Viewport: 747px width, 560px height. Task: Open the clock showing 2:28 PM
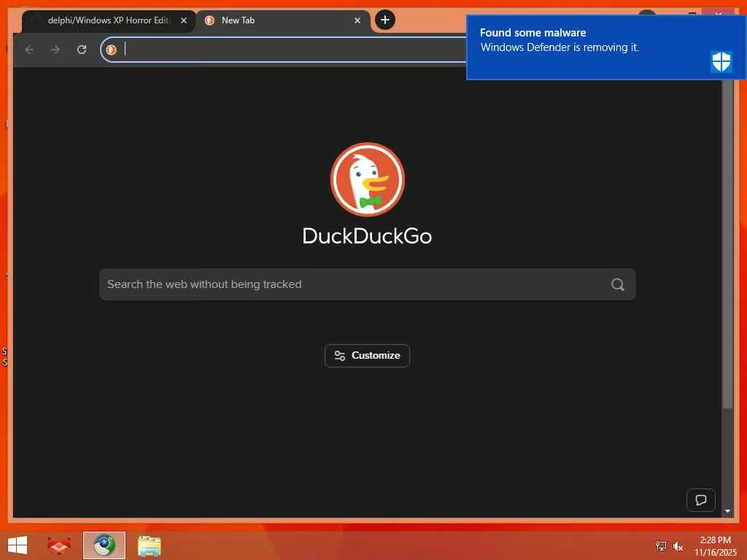pyautogui.click(x=715, y=545)
